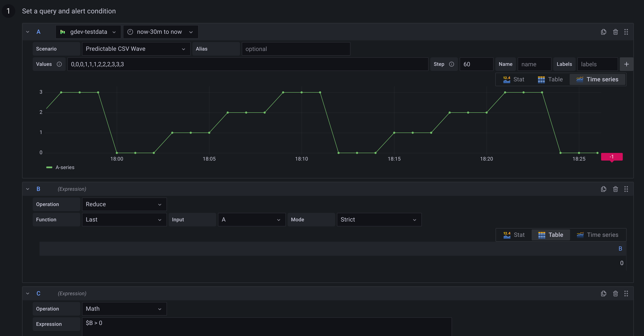Click the info icon next to Step

(x=452, y=64)
